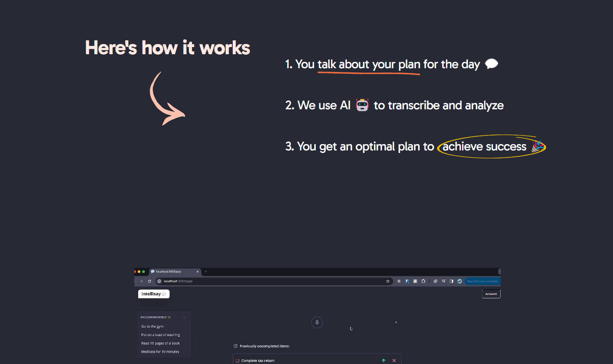This screenshot has height=364, width=613.
Task: Check the Complete tax return checkbox
Action: [x=237, y=361]
